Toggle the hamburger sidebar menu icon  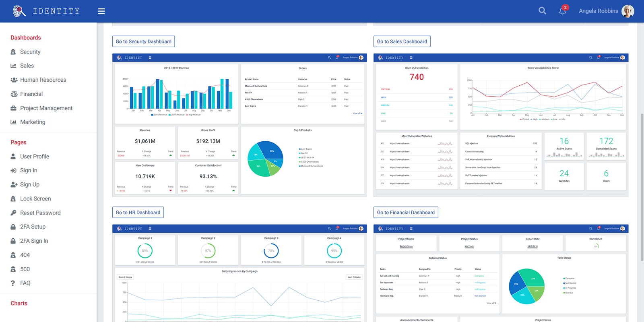tap(101, 11)
